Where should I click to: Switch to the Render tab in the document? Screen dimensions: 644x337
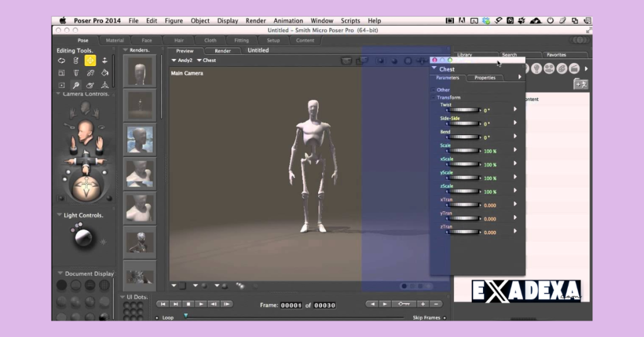point(223,51)
